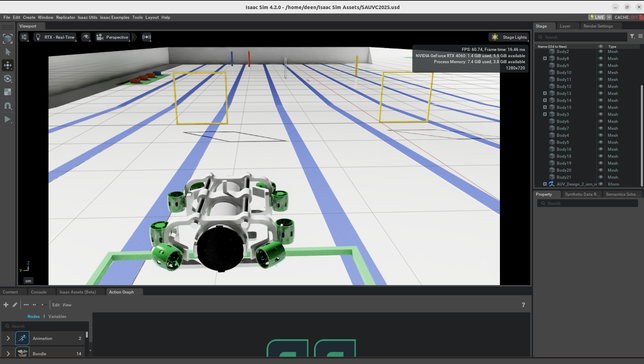Hide Body10 mesh using eye icon
The height and width of the screenshot is (364, 644).
(x=601, y=72)
